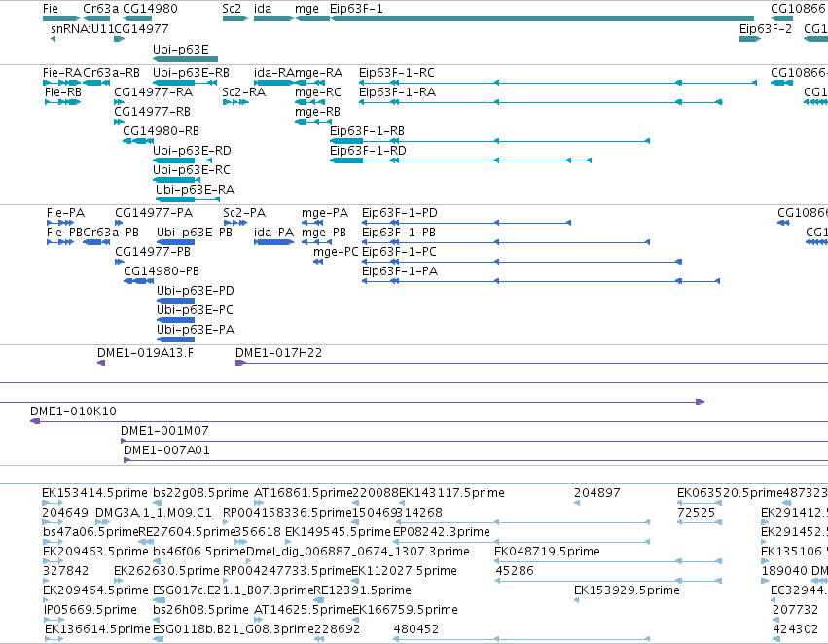Click BAC clone DME1-010K10

point(429,422)
